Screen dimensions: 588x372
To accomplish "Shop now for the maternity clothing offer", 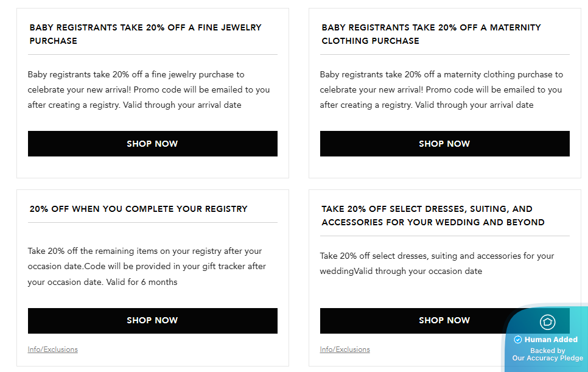I will (x=444, y=144).
